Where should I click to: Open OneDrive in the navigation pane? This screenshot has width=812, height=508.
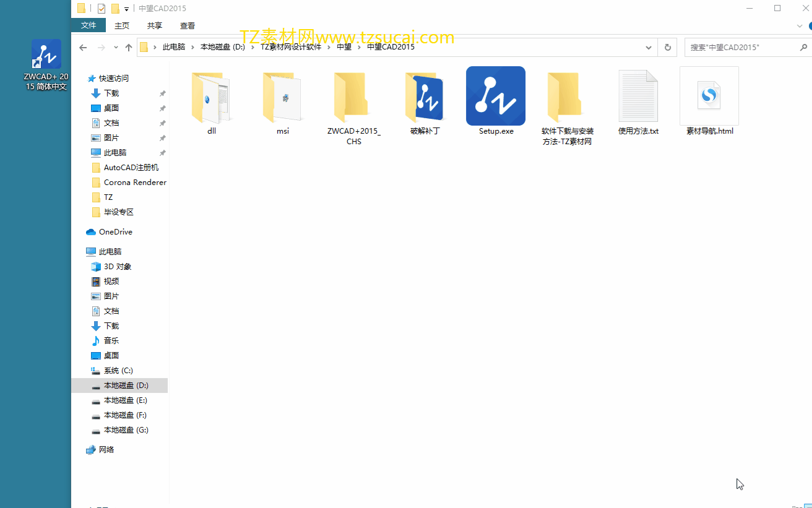coord(116,232)
